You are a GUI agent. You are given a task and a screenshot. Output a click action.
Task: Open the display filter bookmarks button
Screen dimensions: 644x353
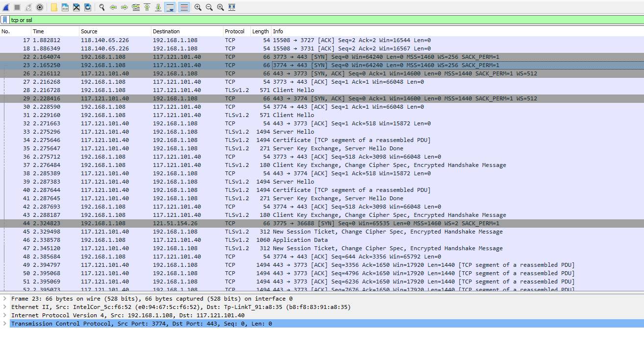point(5,20)
